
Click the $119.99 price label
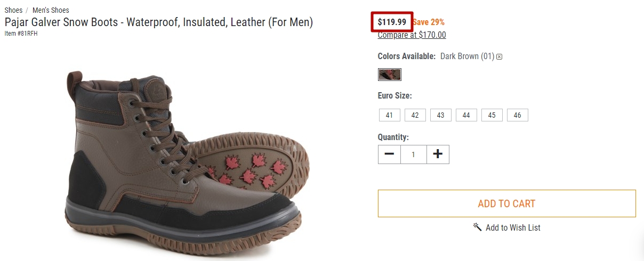point(392,22)
